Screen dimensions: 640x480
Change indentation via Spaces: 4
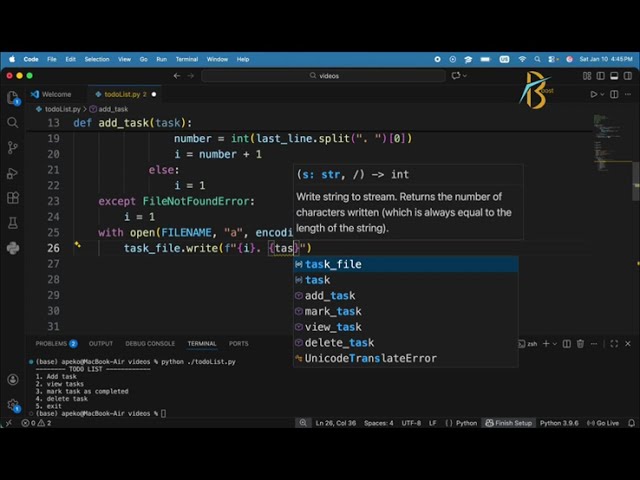379,423
